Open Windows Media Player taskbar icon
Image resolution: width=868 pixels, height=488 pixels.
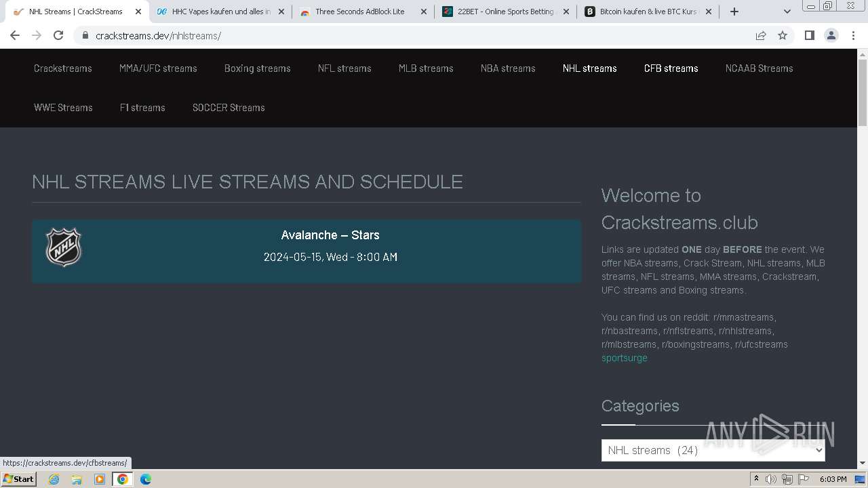(100, 479)
